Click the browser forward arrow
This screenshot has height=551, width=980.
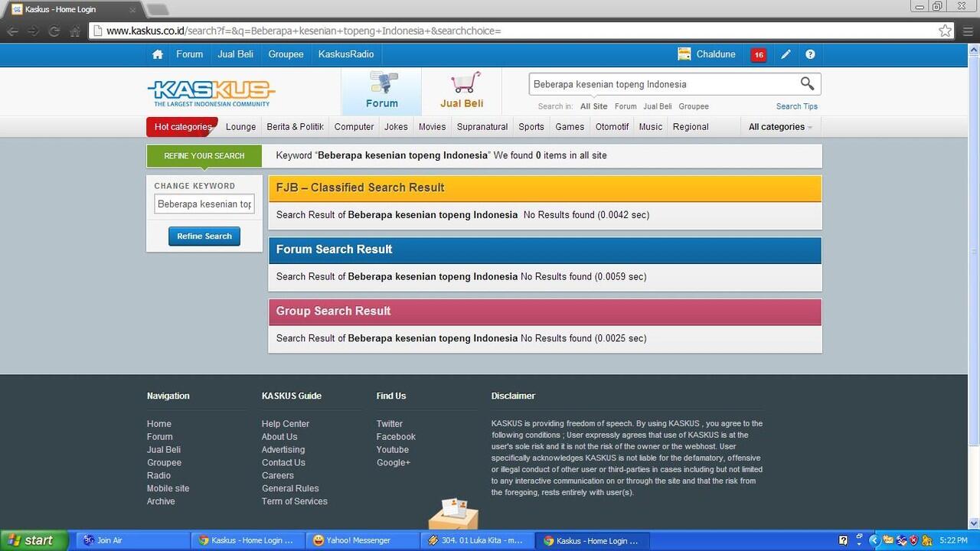point(33,31)
